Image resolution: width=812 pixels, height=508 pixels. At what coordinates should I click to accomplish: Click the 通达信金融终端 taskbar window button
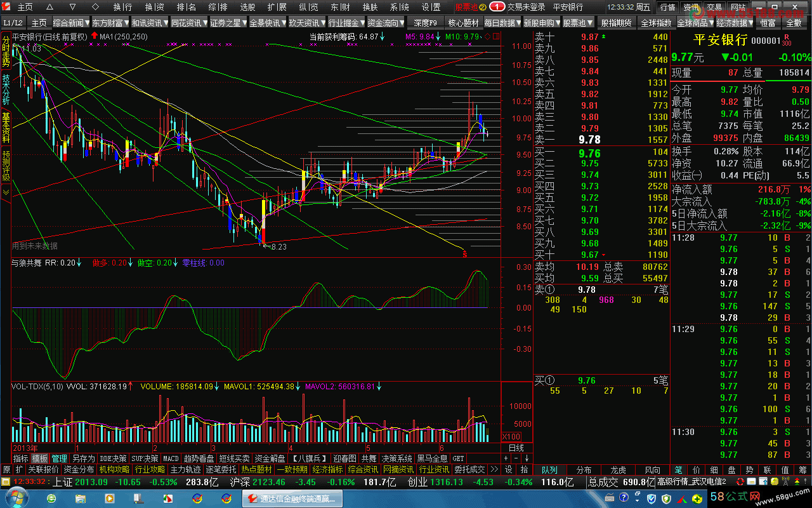(292, 498)
